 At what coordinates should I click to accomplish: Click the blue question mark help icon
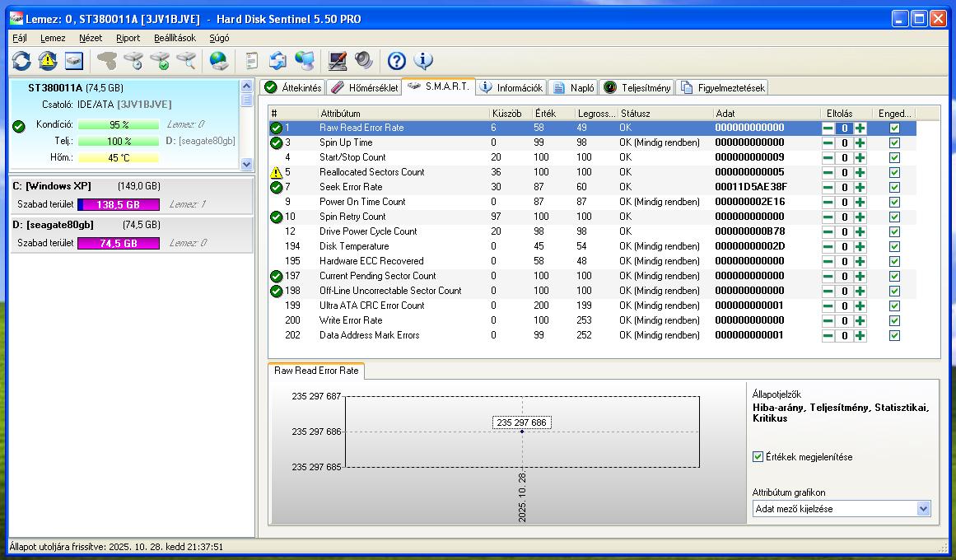point(397,60)
